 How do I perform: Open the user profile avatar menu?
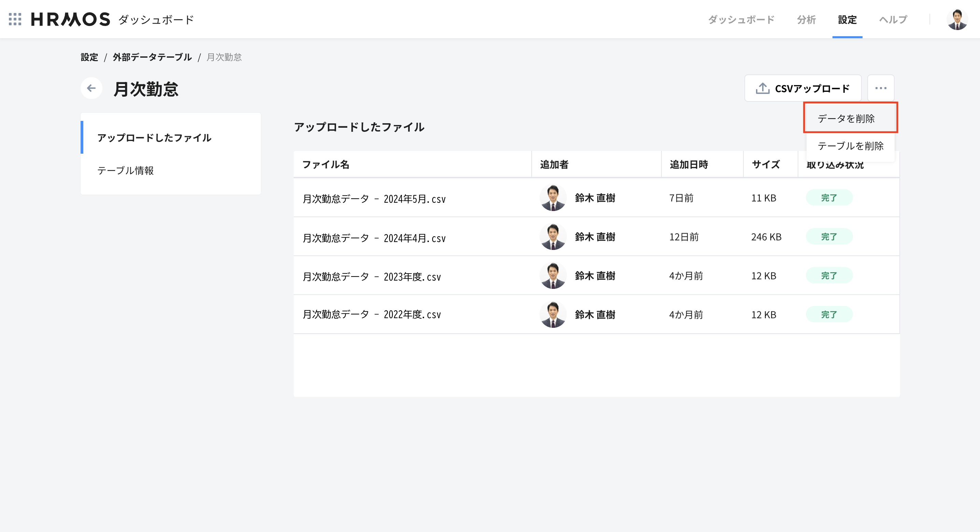point(957,19)
